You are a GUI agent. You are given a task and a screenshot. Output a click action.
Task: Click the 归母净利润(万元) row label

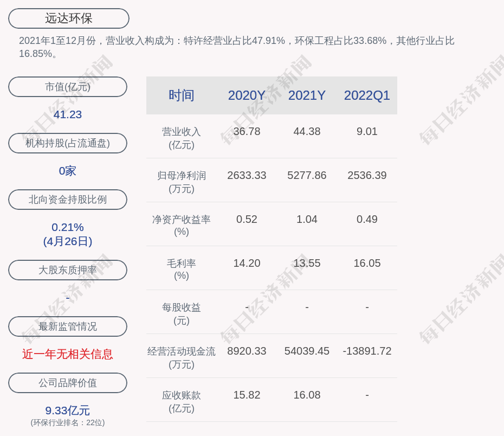click(182, 182)
